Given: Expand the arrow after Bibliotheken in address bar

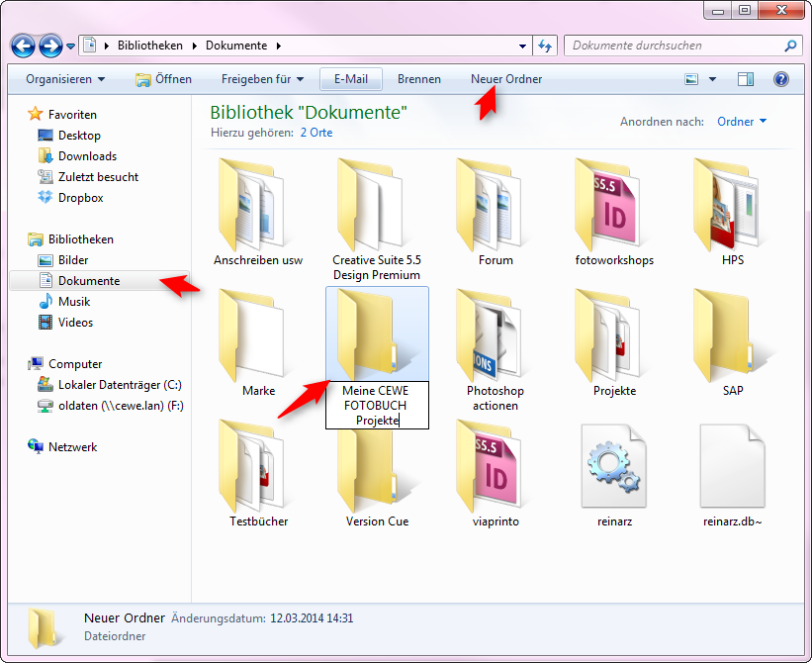Looking at the screenshot, I should (195, 46).
